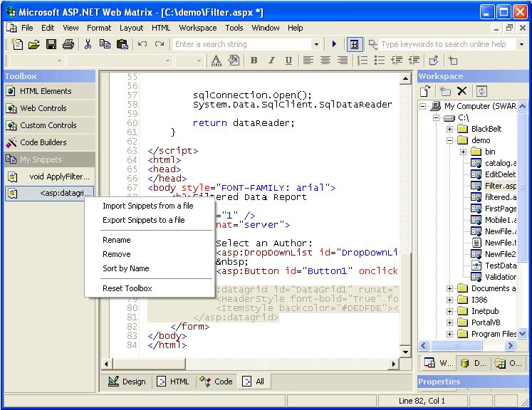Open the HTML Elements toolbox section
This screenshot has width=532, height=410.
click(x=50, y=91)
